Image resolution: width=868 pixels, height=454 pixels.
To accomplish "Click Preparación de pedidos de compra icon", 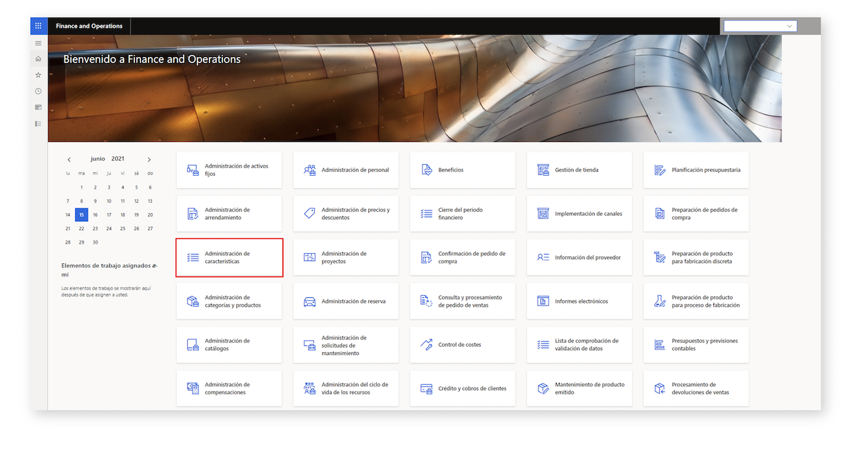I will pyautogui.click(x=660, y=214).
